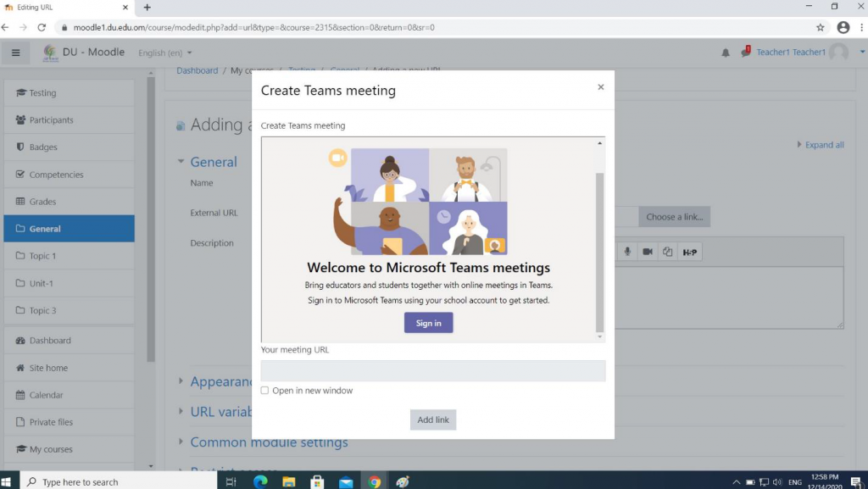Open the messages icon in header
Image resolution: width=868 pixels, height=489 pixels.
745,53
